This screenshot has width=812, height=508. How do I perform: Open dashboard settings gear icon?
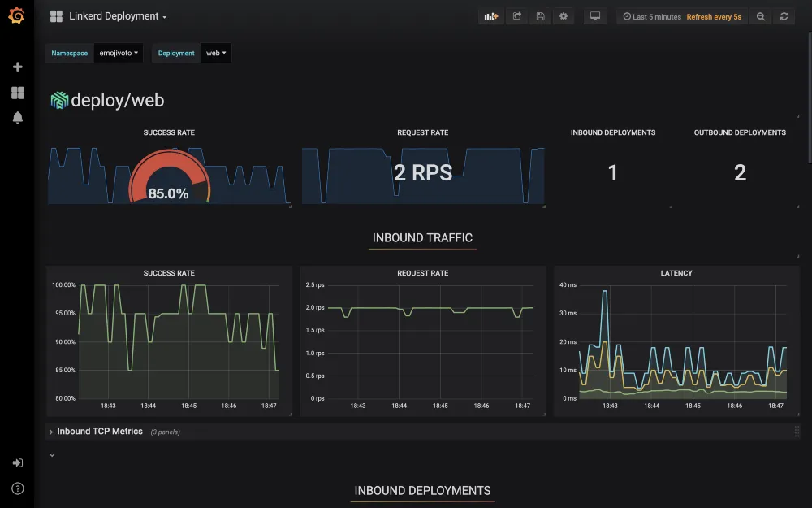click(x=564, y=16)
